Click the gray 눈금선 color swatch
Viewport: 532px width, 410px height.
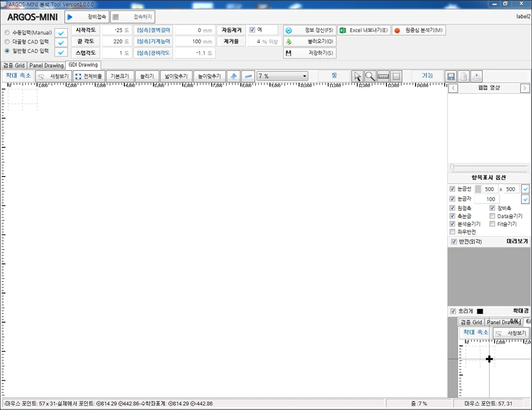(478, 189)
